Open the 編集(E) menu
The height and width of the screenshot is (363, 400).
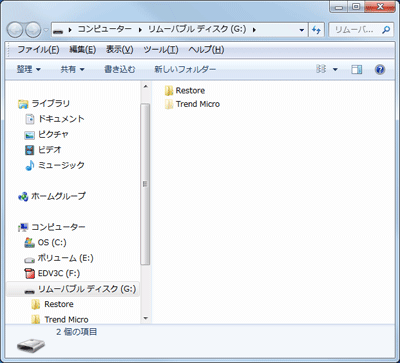(x=82, y=50)
